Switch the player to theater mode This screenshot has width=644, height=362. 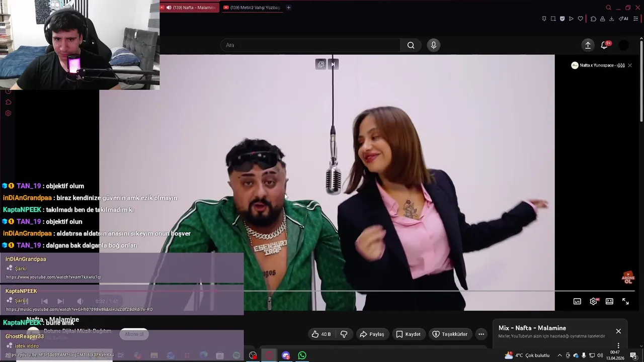[609, 301]
